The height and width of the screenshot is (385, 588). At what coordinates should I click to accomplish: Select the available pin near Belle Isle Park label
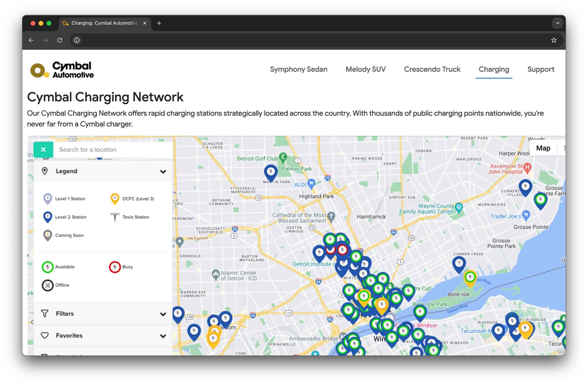click(420, 313)
